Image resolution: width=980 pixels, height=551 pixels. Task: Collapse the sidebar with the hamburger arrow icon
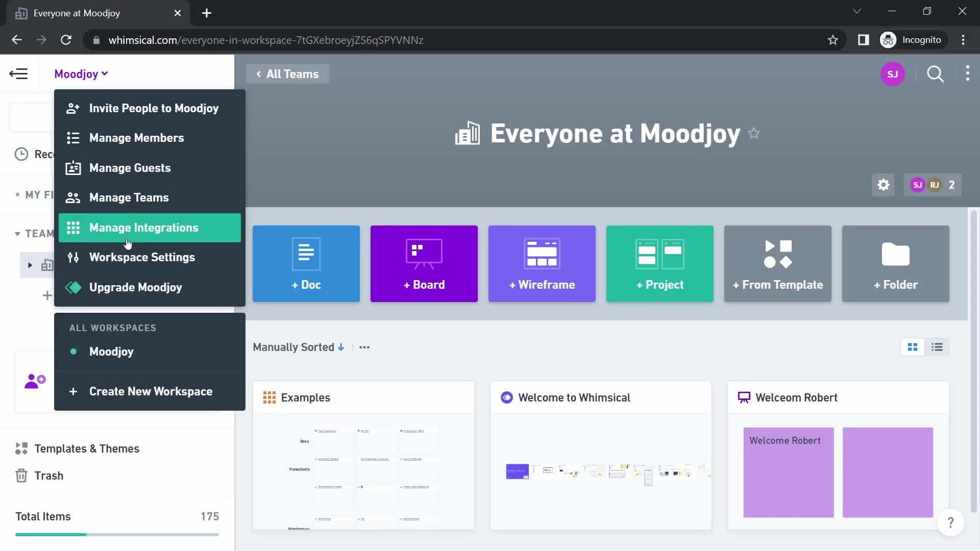pos(18,74)
